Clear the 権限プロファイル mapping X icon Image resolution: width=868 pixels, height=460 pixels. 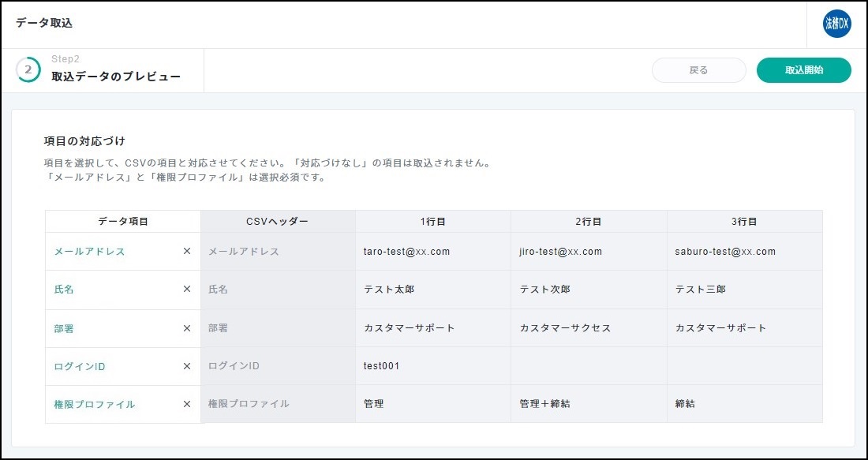(x=187, y=404)
